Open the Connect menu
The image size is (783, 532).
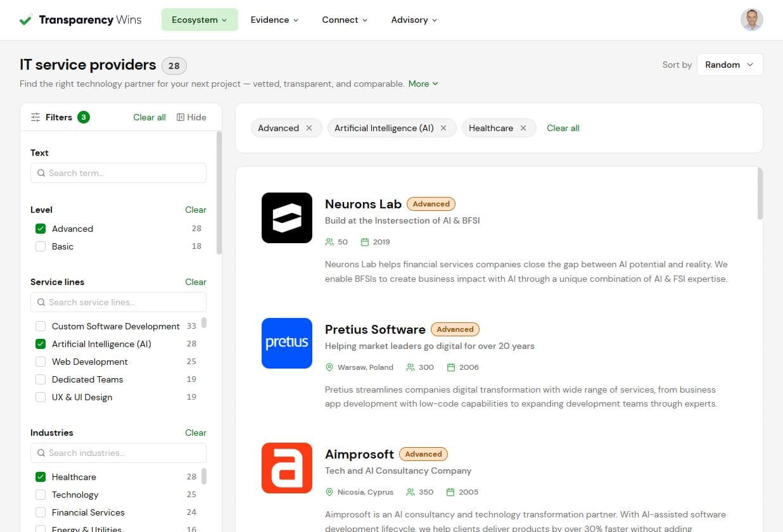[345, 20]
